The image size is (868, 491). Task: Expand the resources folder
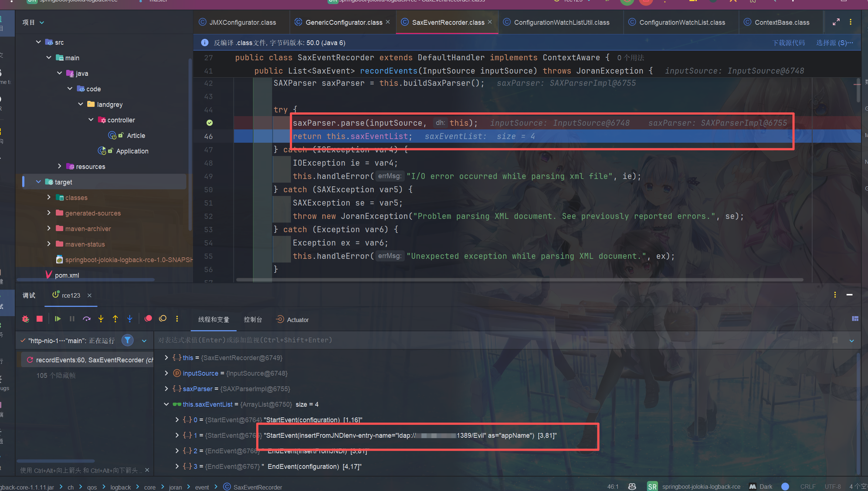[x=60, y=166]
